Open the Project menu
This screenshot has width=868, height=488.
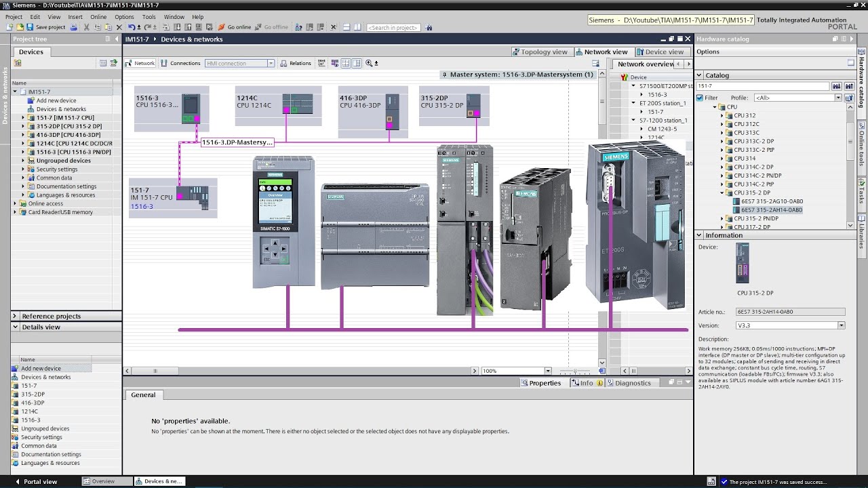click(x=14, y=17)
